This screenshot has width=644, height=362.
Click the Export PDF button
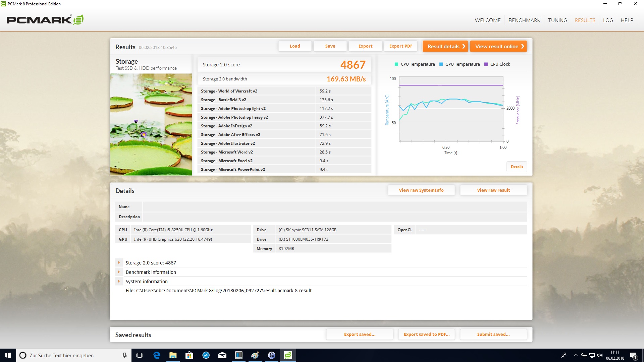tap(400, 46)
